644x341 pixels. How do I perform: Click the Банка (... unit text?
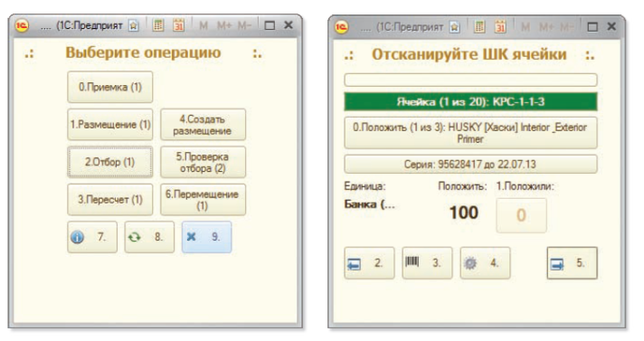click(370, 204)
